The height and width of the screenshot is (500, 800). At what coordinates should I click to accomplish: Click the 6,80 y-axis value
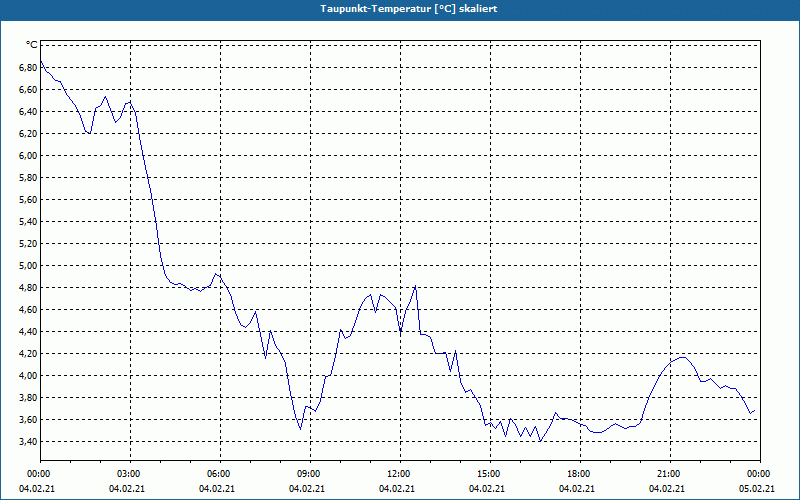pyautogui.click(x=28, y=67)
